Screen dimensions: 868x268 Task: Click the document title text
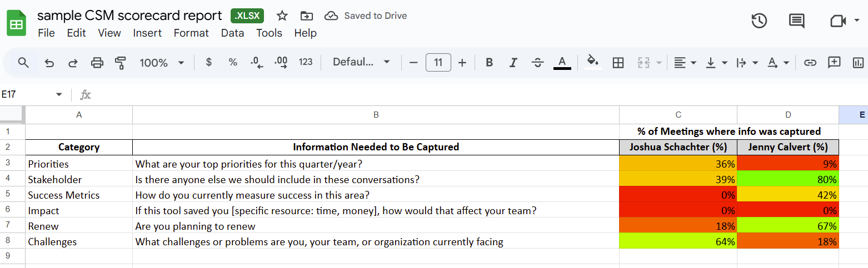tap(129, 16)
